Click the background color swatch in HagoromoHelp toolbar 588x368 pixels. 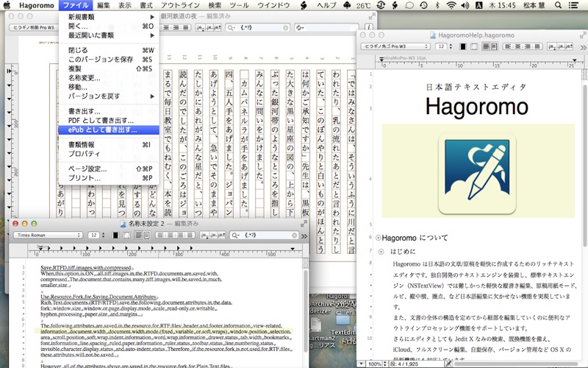point(474,46)
